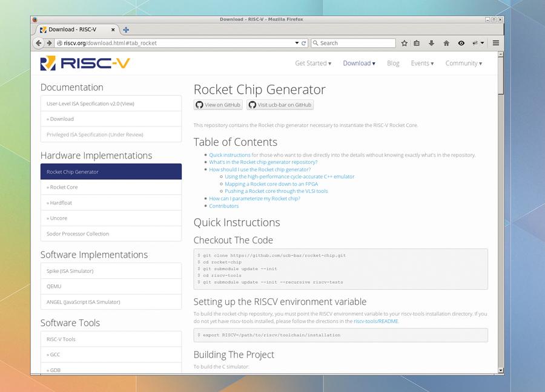
Task: Click the eye icon in the toolbar
Action: 461,43
